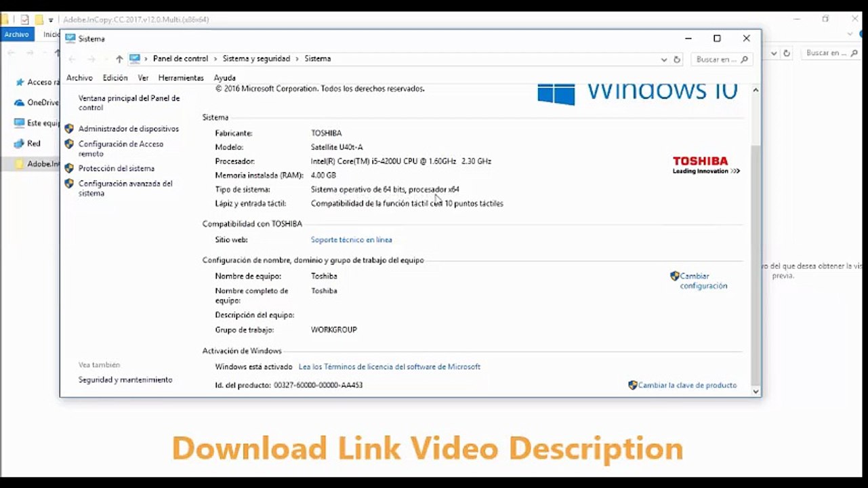Click the OneDrive cloud icon in Explorer
This screenshot has height=488, width=868.
click(19, 102)
